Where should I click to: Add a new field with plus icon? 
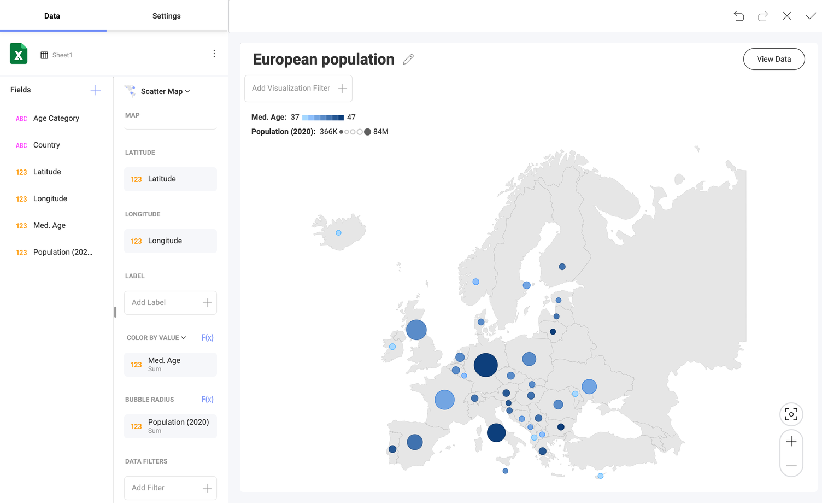[x=96, y=90]
